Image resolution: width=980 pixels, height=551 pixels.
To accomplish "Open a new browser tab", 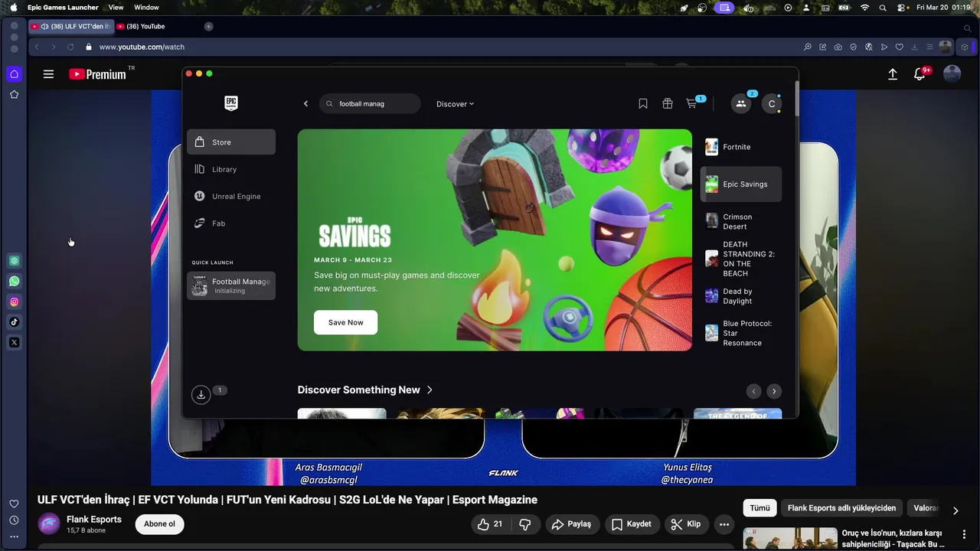I will coord(208,26).
